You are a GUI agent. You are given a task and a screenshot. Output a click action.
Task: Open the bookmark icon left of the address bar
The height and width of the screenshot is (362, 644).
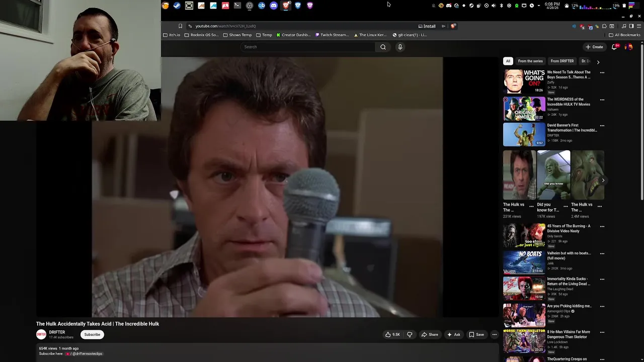[x=180, y=26]
